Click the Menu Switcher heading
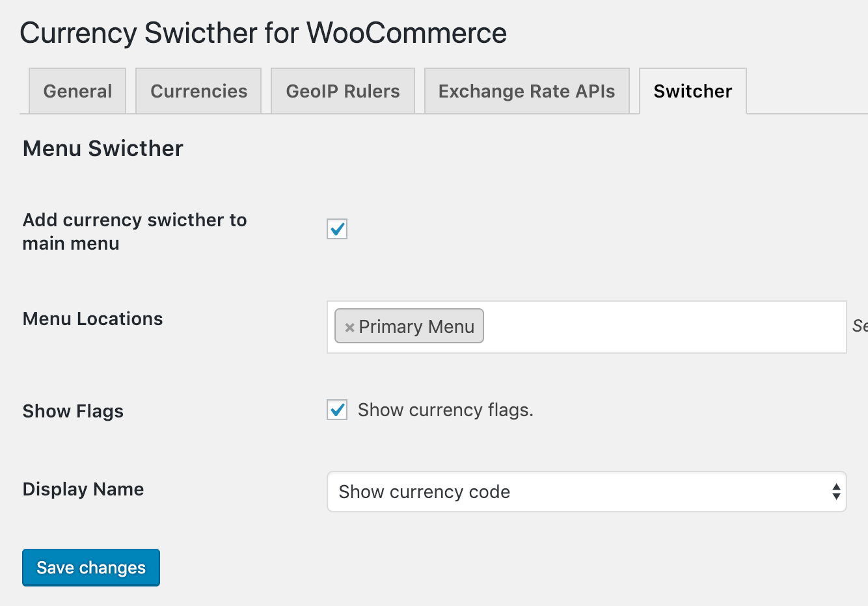The height and width of the screenshot is (606, 868). [103, 148]
